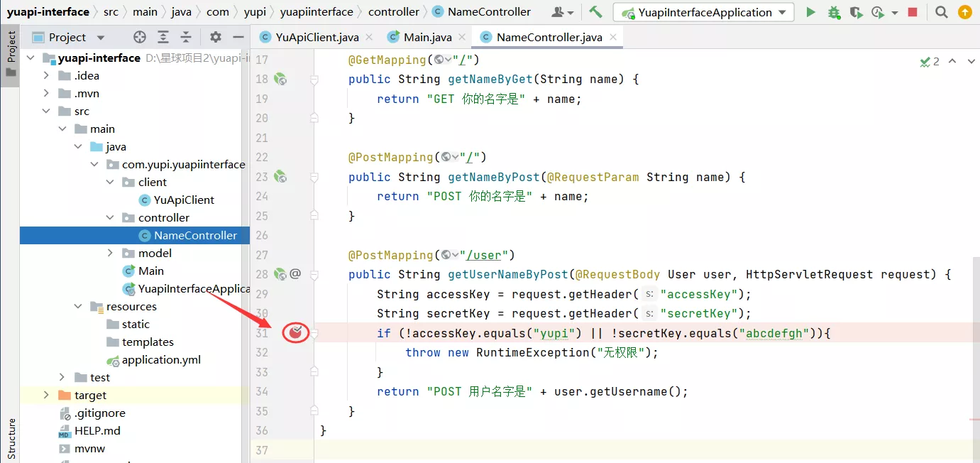Open the inspections widget showing 2 typos

[x=930, y=62]
